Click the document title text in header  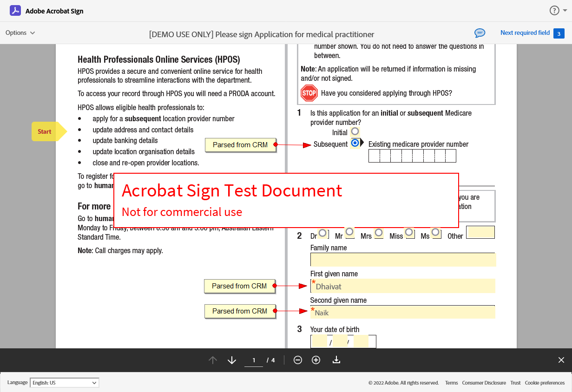tap(262, 34)
